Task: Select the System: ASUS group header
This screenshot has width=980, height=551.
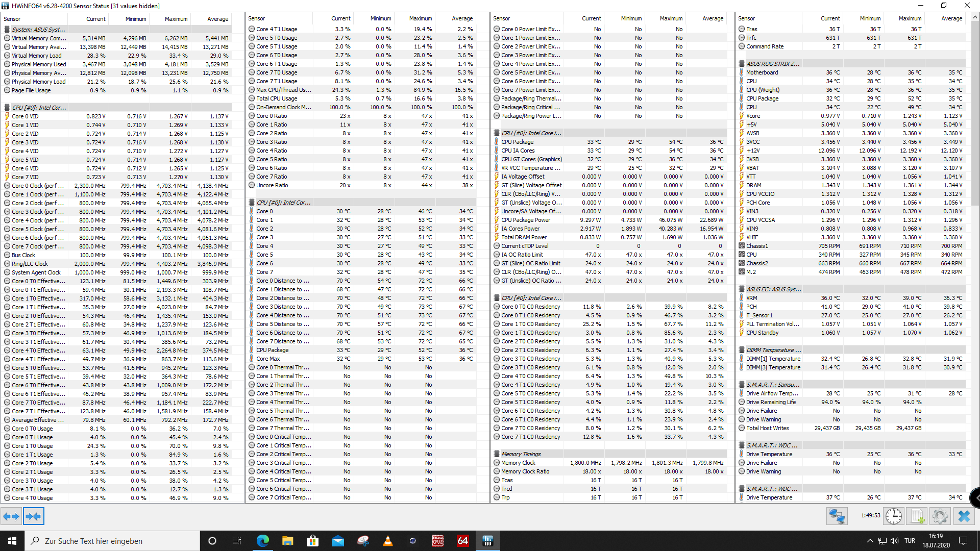Action: pos(117,30)
